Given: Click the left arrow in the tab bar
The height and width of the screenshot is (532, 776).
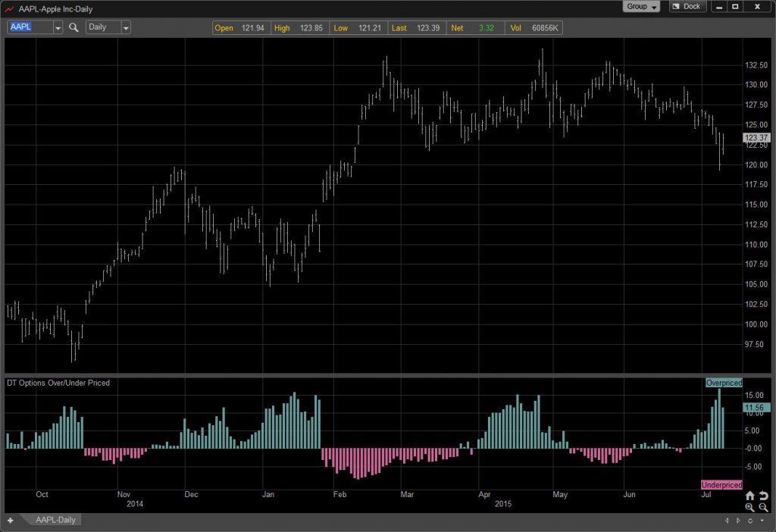Looking at the screenshot, I should pos(727,521).
